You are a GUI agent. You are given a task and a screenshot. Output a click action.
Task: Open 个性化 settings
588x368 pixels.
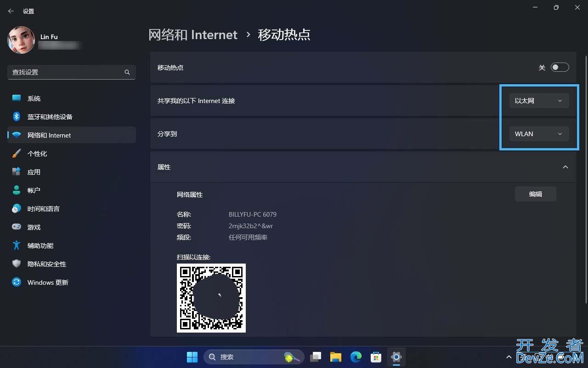click(72, 154)
